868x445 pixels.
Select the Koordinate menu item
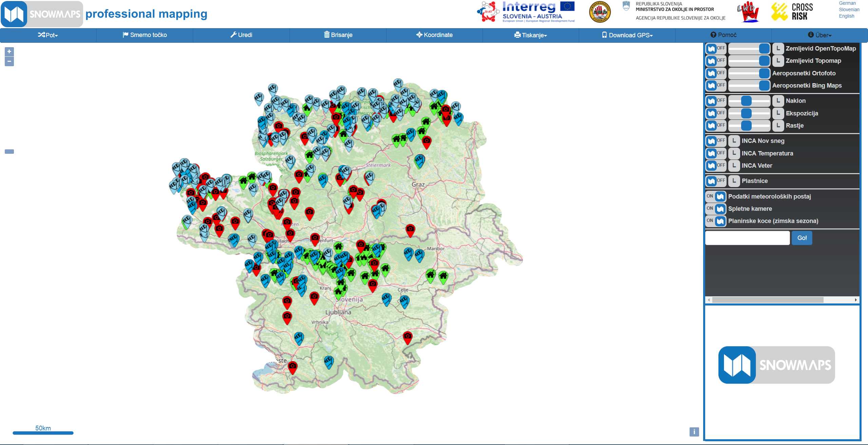tap(434, 35)
